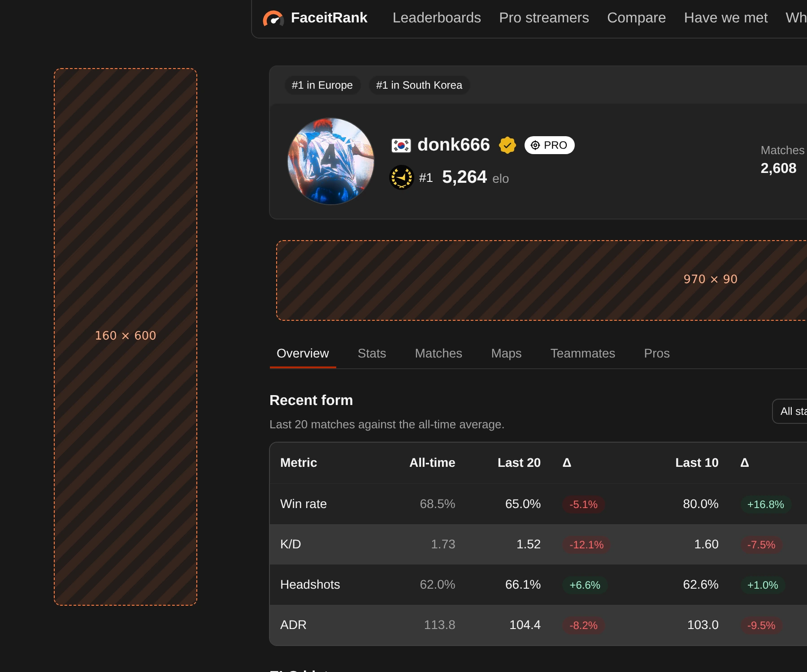Viewport: 807px width, 672px height.
Task: Click the +6.6% headshots delta badge
Action: pos(585,585)
